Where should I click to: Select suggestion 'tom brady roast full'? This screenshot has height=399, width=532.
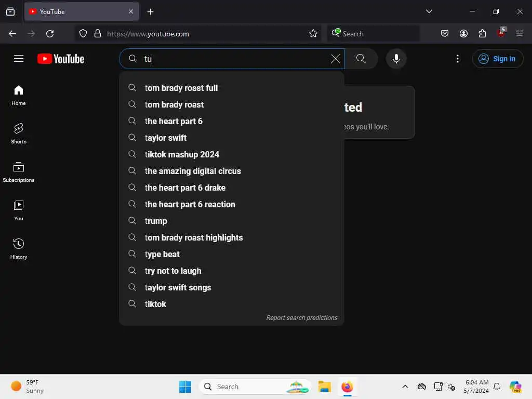coord(232,88)
